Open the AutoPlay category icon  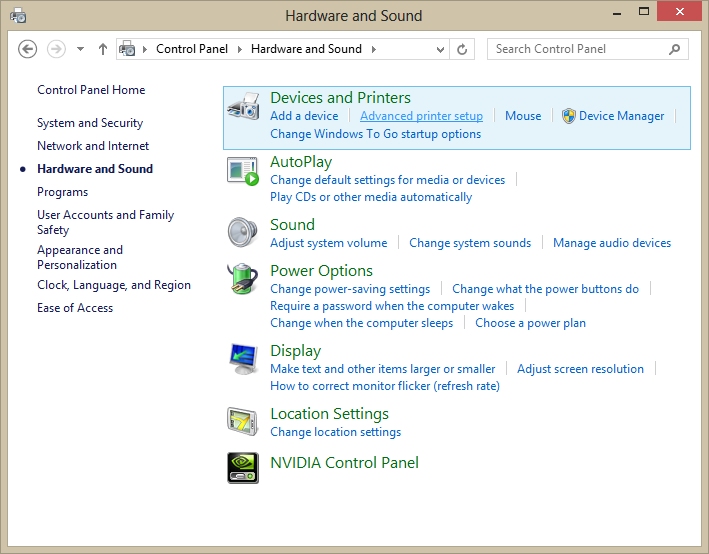tap(243, 171)
